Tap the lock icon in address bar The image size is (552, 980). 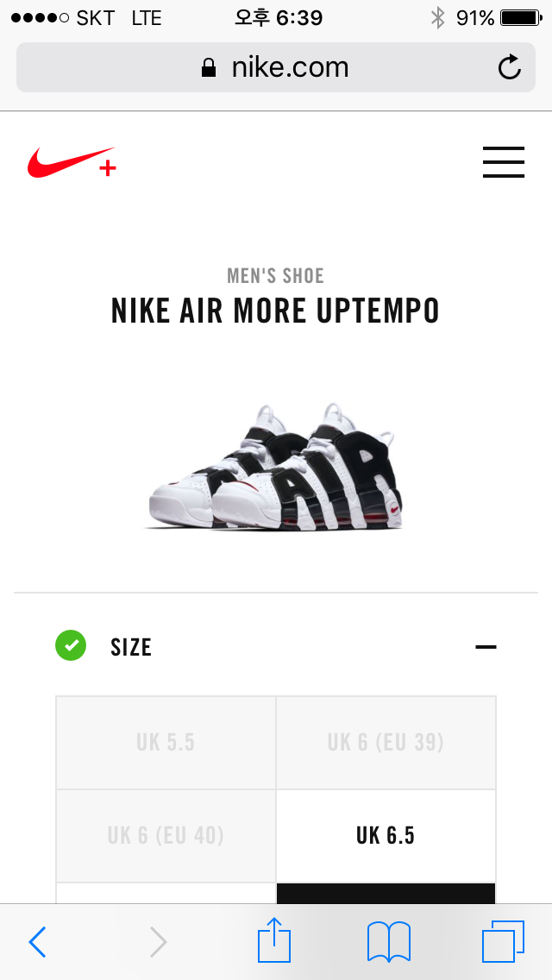coord(208,67)
